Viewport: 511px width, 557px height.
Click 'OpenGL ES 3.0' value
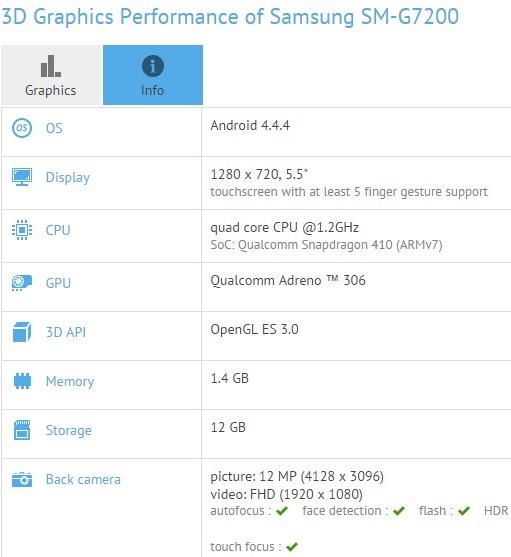pos(254,330)
